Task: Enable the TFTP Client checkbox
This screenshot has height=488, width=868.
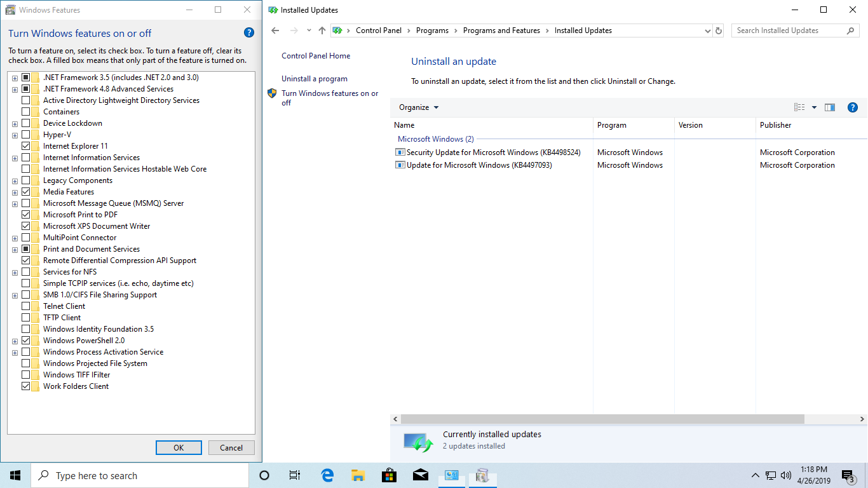Action: tap(26, 318)
